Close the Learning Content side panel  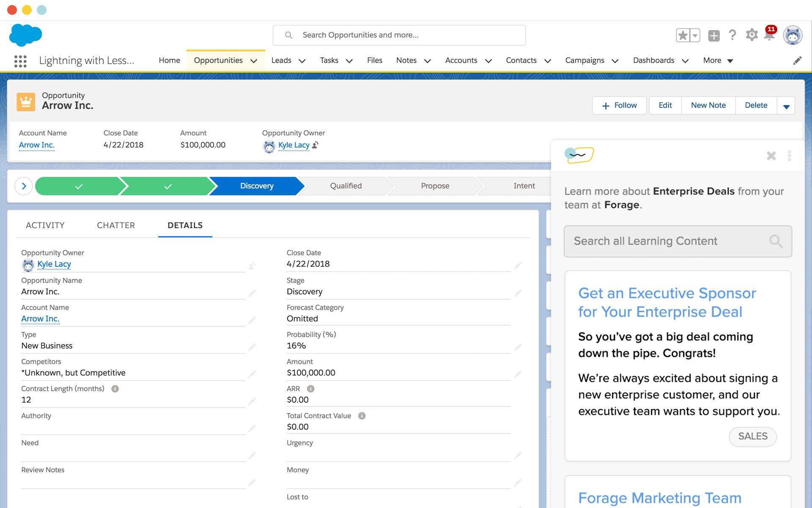771,156
